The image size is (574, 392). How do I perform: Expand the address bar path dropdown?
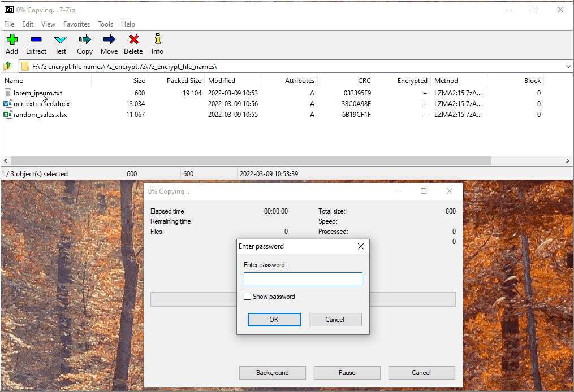click(x=568, y=67)
